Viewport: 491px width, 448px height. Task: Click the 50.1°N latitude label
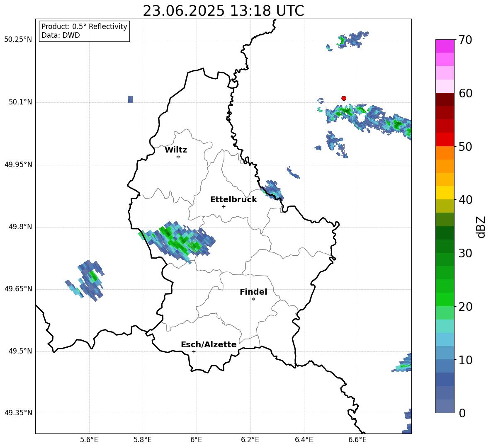coord(20,102)
